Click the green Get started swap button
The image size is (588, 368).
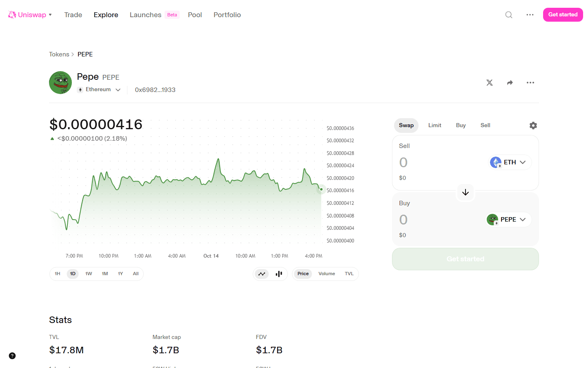tap(465, 259)
